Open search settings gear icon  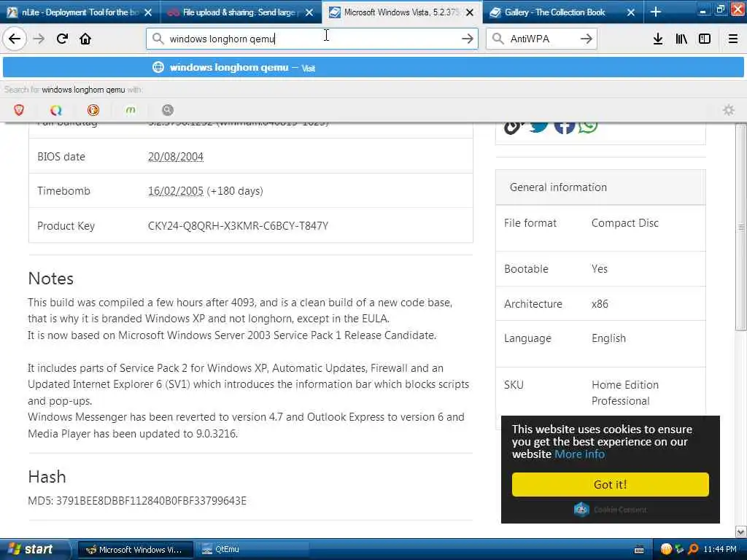coord(729,111)
